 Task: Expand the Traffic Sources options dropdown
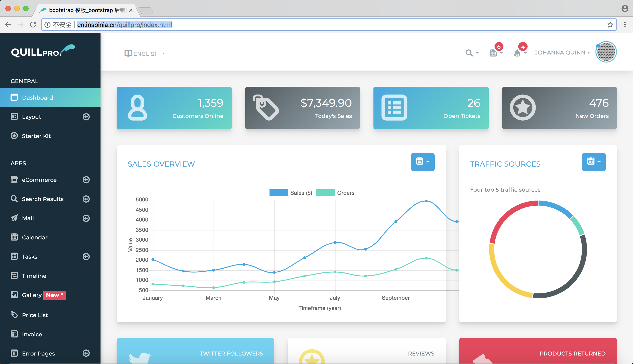593,162
